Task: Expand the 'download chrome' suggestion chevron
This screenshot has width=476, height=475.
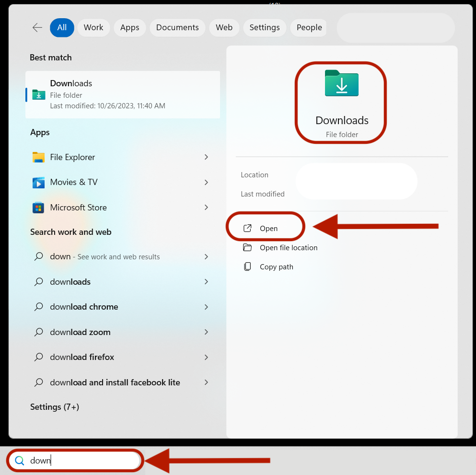Action: pos(206,307)
